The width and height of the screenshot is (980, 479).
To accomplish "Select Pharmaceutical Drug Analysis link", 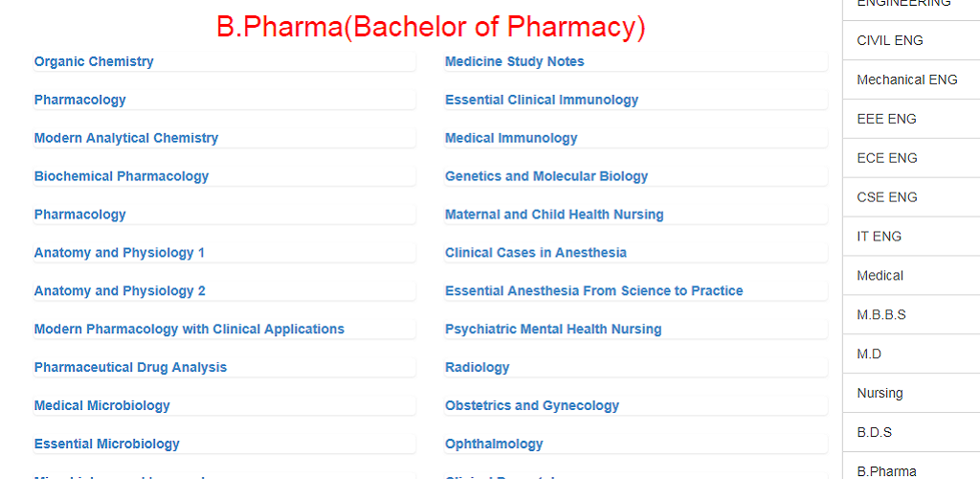I will click(130, 367).
